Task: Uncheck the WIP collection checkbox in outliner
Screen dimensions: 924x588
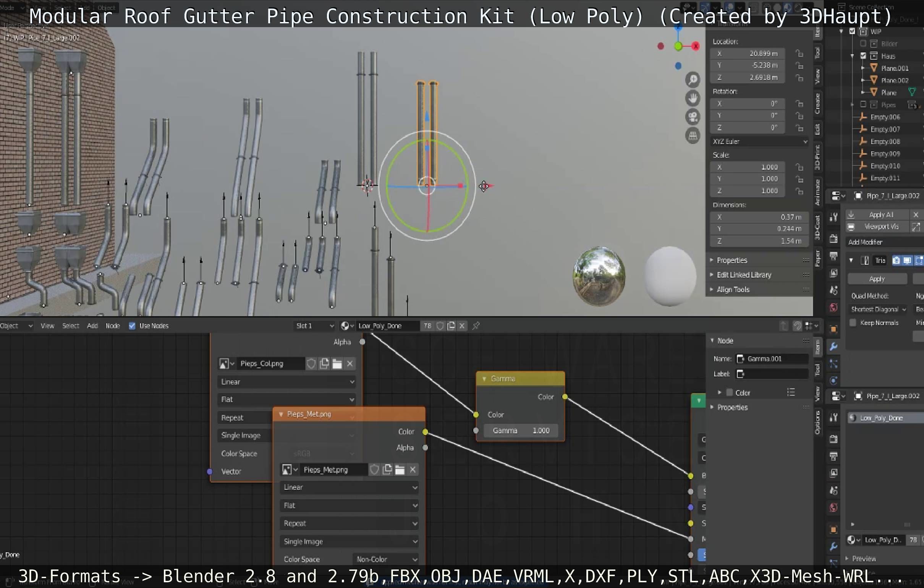Action: [x=852, y=31]
